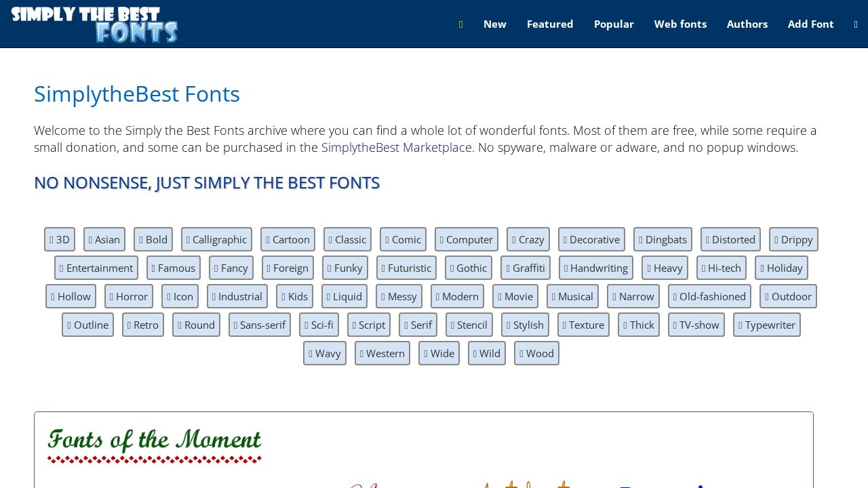Click the Simply the Best Fonts logo
This screenshot has width=868, height=488.
tap(95, 24)
